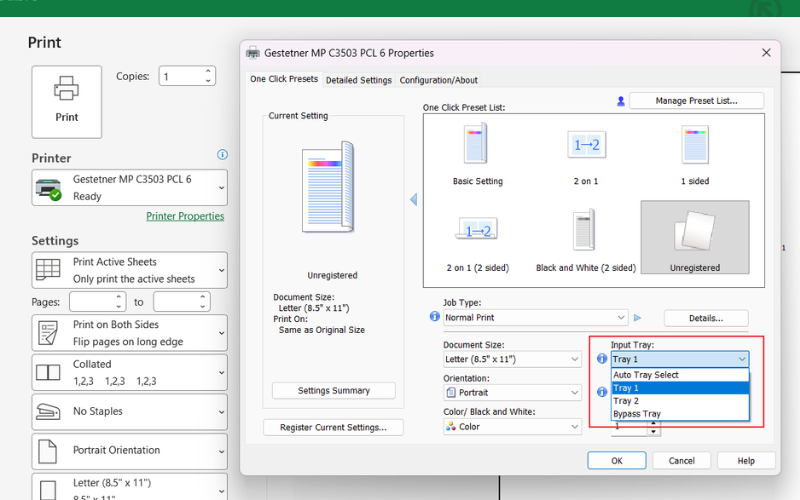Choose Tray 2 in the dropdown list
The width and height of the screenshot is (800, 500).
[680, 401]
